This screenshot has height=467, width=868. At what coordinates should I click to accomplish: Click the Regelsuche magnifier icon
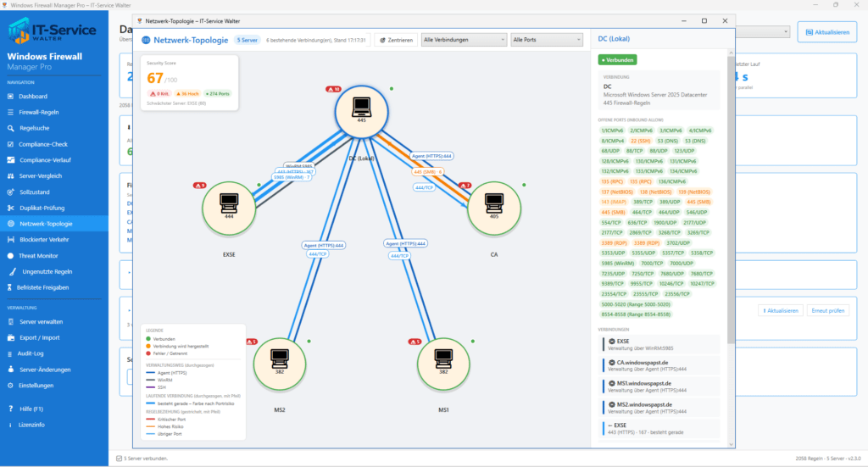10,128
